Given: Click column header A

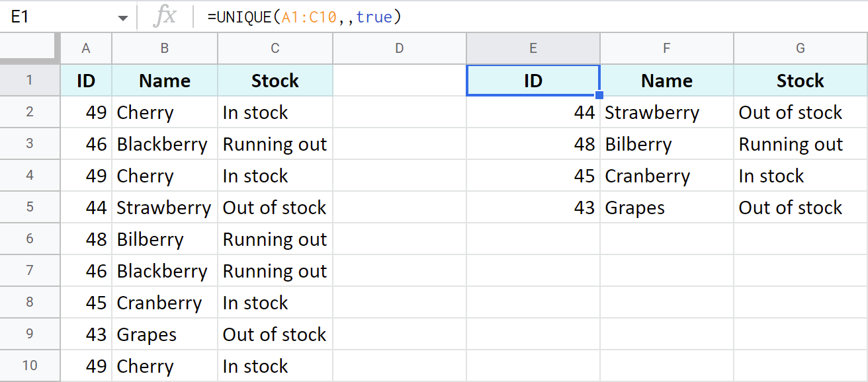Looking at the screenshot, I should click(86, 48).
